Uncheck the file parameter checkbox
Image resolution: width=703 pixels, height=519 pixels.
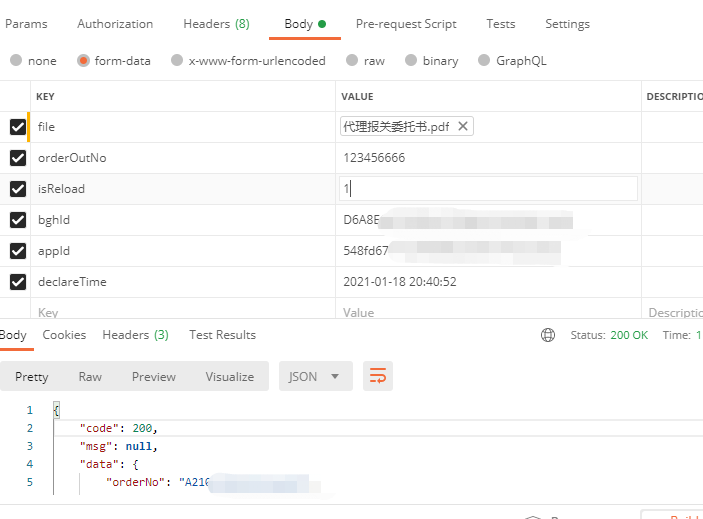coord(17,127)
